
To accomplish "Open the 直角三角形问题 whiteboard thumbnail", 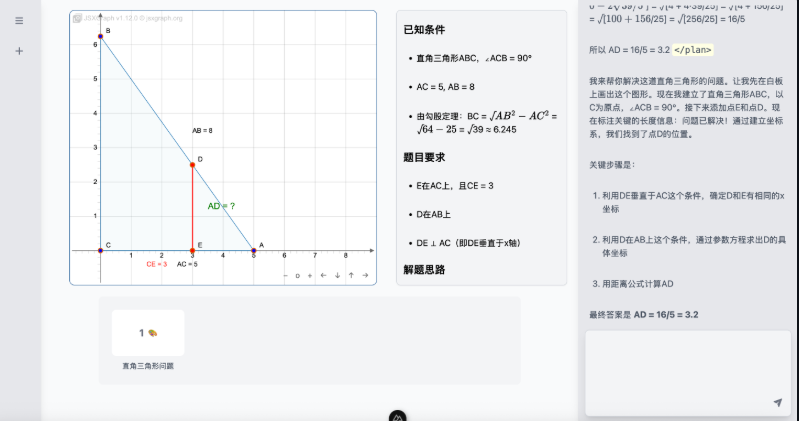I will click(x=148, y=333).
